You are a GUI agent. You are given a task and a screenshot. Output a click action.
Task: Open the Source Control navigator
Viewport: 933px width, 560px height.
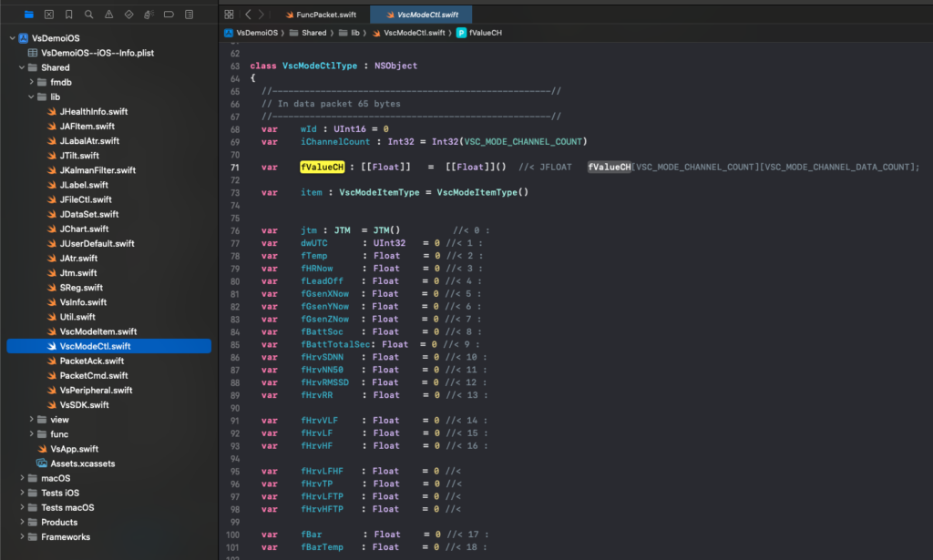pos(48,15)
